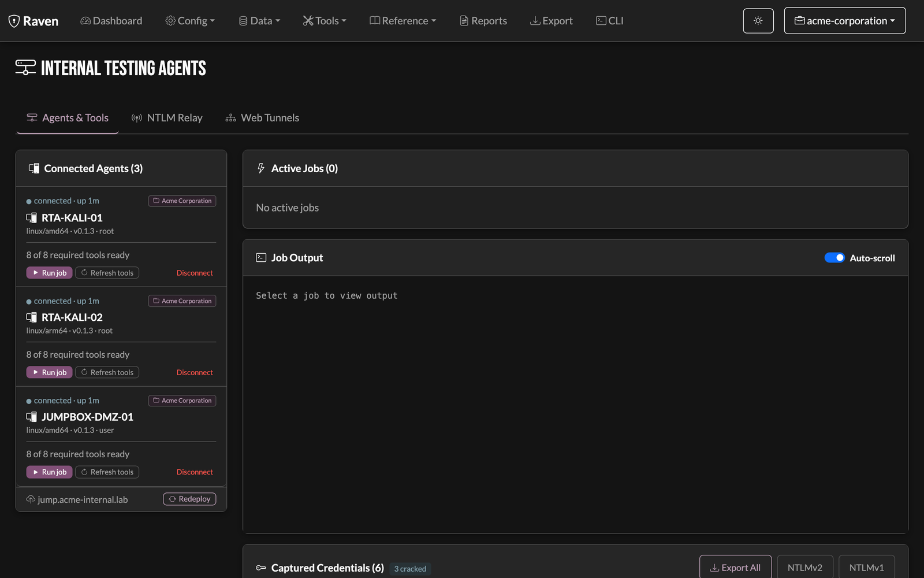Screen dimensions: 924x578
Task: Click the Active Jobs (0) heading
Action: [x=304, y=168]
